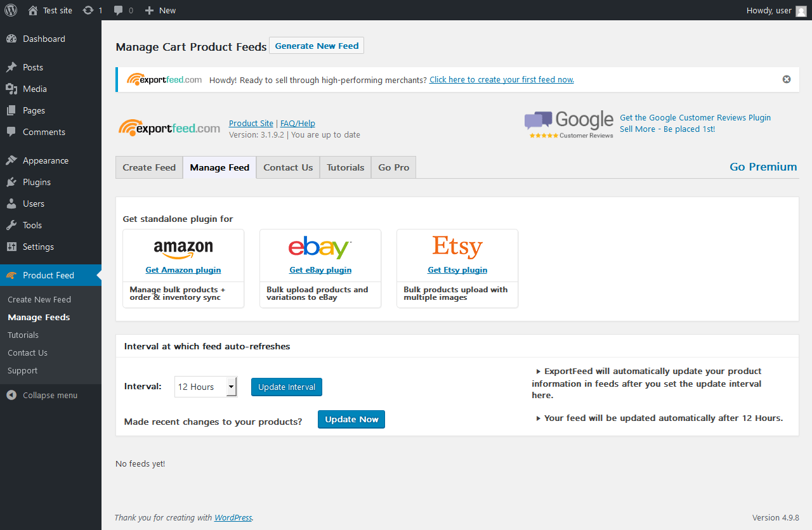Open the Interval dropdown showing 12 Hours
This screenshot has width=812, height=530.
pyautogui.click(x=206, y=387)
